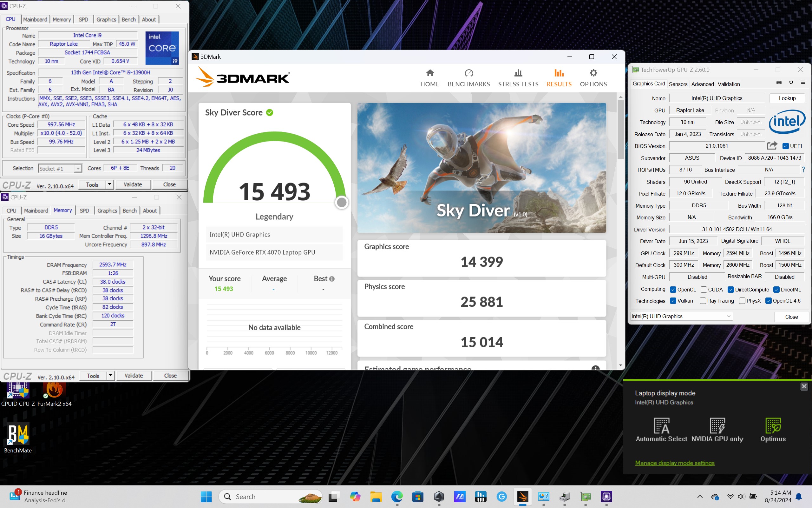This screenshot has height=508, width=812.
Task: Toggle the OpenCL checkbox
Action: (673, 290)
